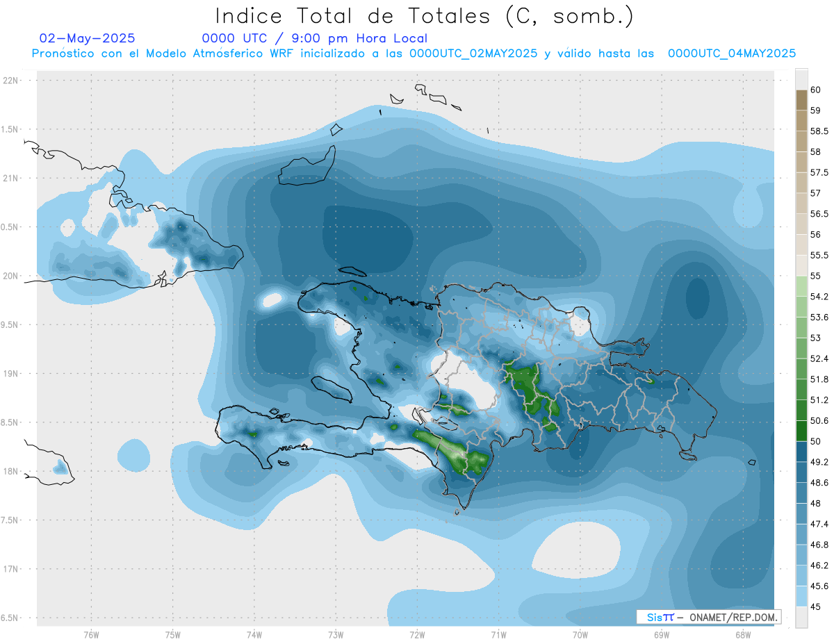Pick the darkest brown swatch between 59 and 60
834x644 pixels.
[x=801, y=100]
